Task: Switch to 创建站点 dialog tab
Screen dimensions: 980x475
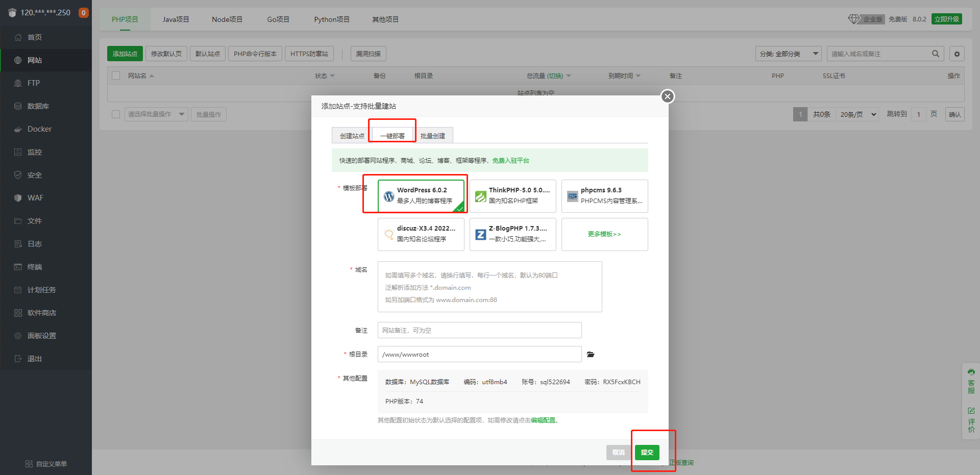Action: pyautogui.click(x=352, y=136)
